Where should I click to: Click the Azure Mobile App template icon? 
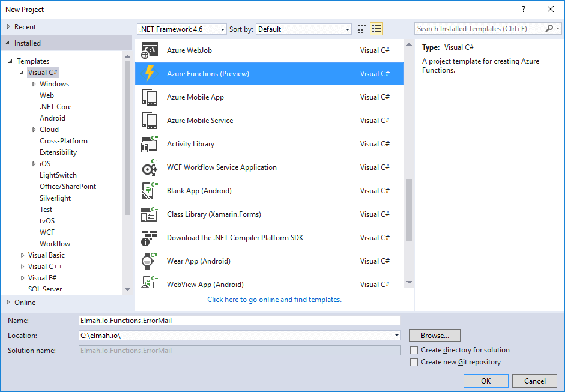point(149,97)
